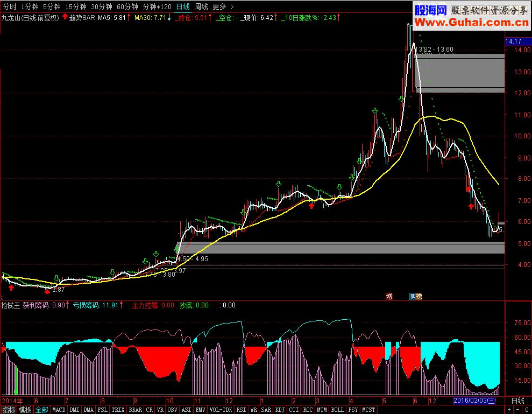Image resolution: width=532 pixels, height=414 pixels.
Task: Apply the BOLL indicator
Action: tap(338, 410)
